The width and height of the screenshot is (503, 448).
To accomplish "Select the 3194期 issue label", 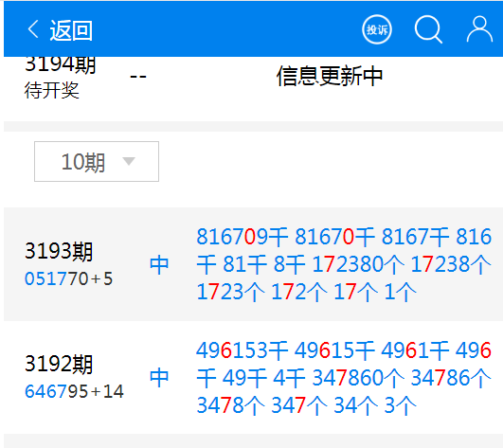I will coord(61,64).
